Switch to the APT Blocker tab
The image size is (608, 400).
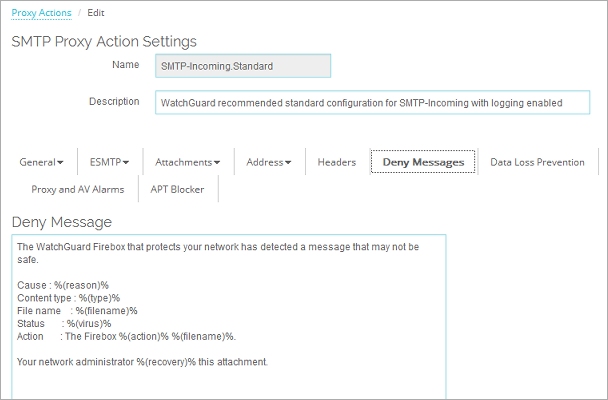click(176, 188)
